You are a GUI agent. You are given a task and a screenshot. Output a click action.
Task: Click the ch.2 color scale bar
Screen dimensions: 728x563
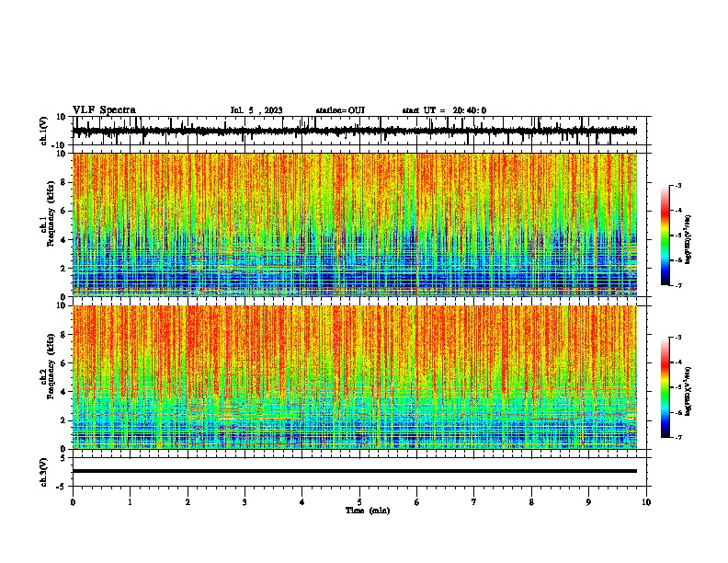pos(665,387)
